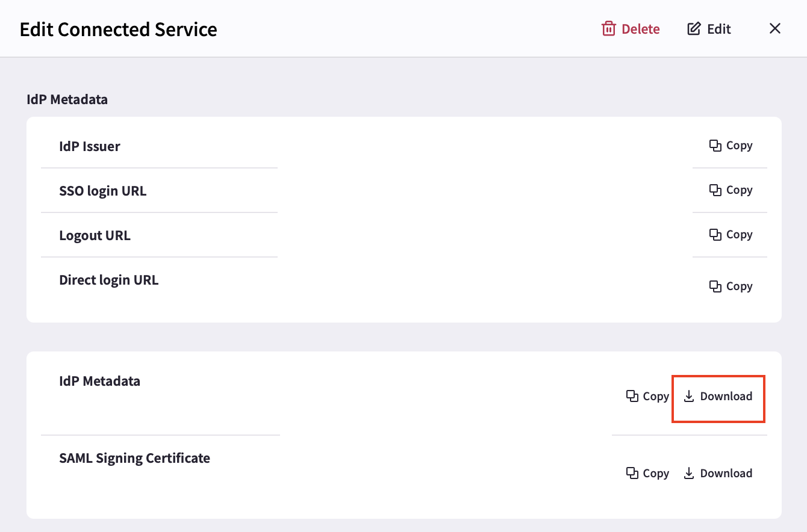807x532 pixels.
Task: Click the SSO login URL row label
Action: [x=103, y=191]
